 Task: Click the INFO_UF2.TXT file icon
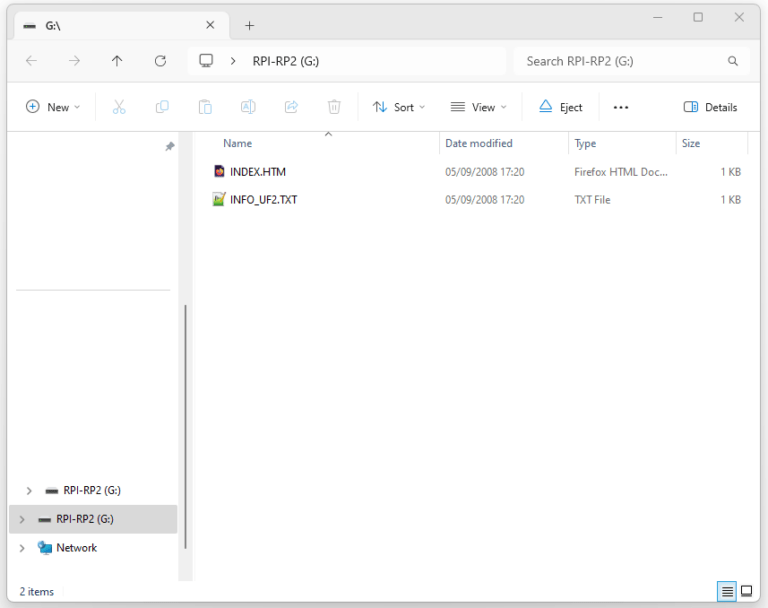tap(218, 199)
